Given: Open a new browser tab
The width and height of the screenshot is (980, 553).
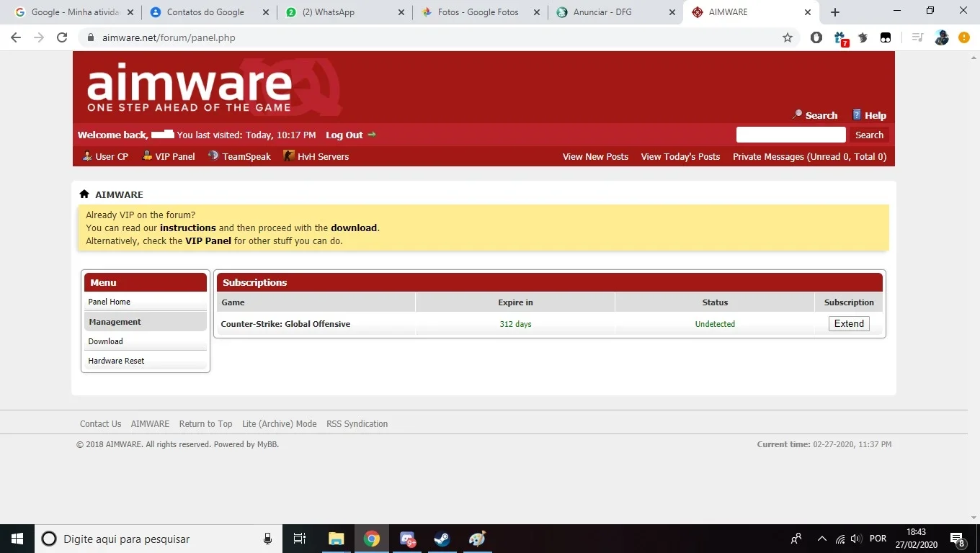Looking at the screenshot, I should click(x=835, y=12).
